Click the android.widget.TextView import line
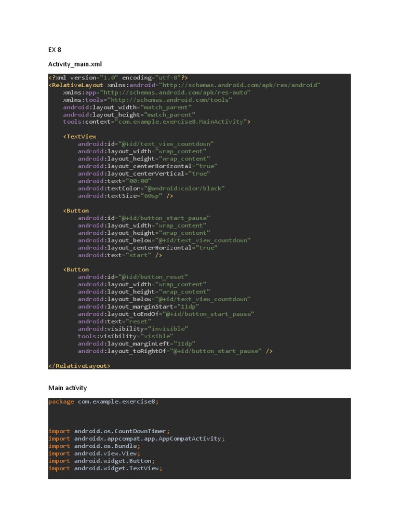The image size is (399, 532). coord(105,468)
